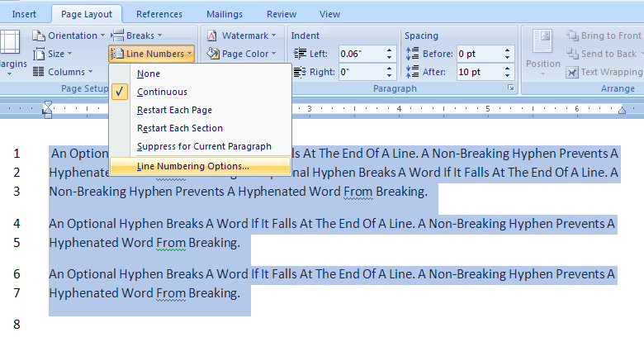Click the Columns icon
Screen dimensions: 644x356
(39, 72)
